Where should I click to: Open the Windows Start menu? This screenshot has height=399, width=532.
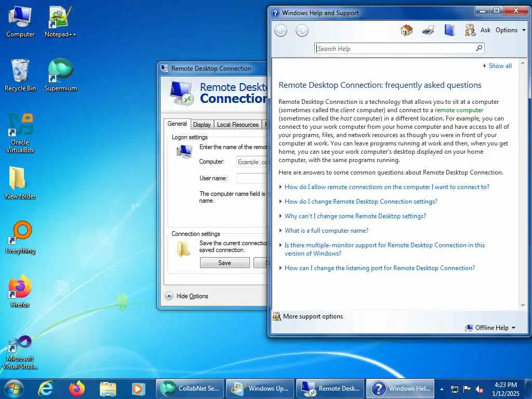14,389
